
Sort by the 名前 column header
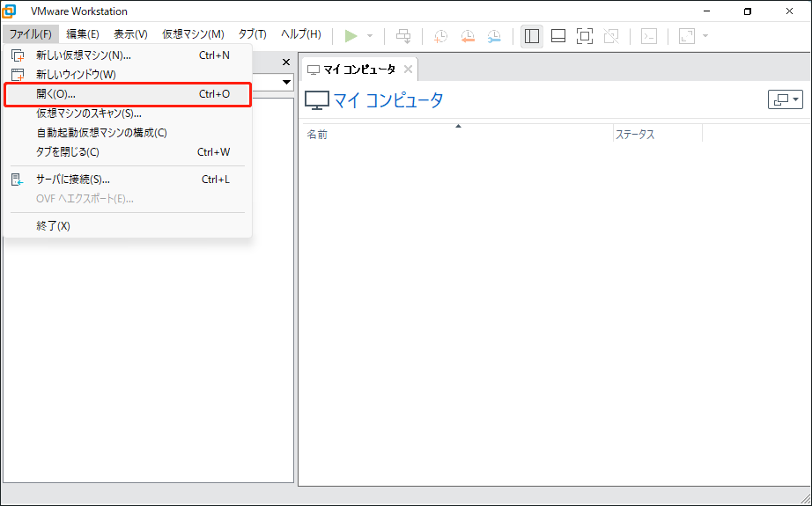click(458, 134)
